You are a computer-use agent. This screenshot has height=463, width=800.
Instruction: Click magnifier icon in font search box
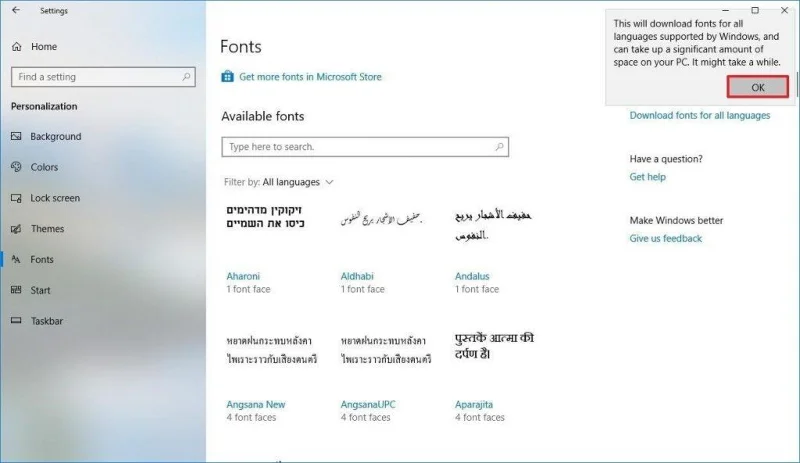(x=499, y=147)
